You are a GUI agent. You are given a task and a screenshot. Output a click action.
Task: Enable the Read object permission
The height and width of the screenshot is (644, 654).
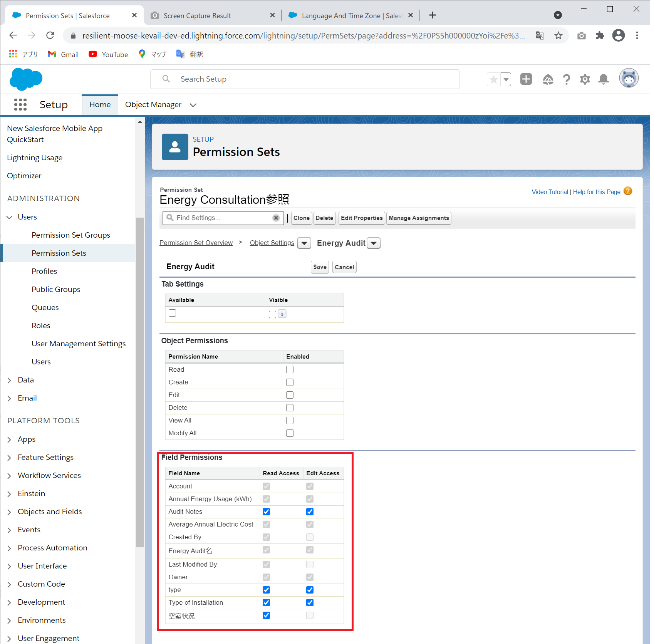pyautogui.click(x=290, y=370)
